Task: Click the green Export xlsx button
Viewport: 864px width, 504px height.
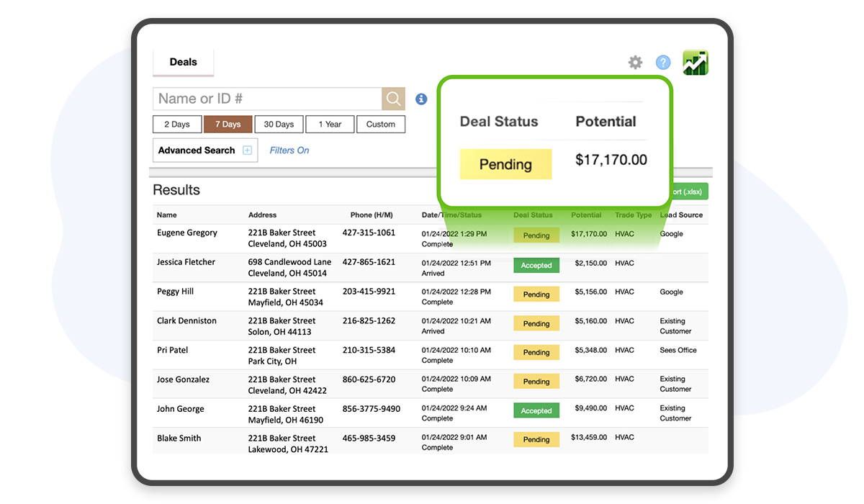Action: pyautogui.click(x=688, y=192)
